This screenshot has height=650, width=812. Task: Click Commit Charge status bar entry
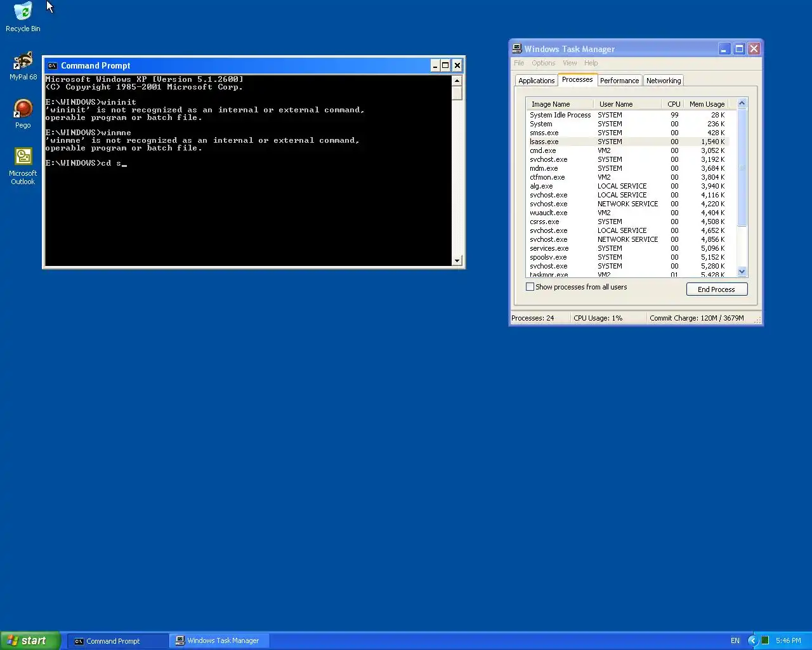click(700, 318)
